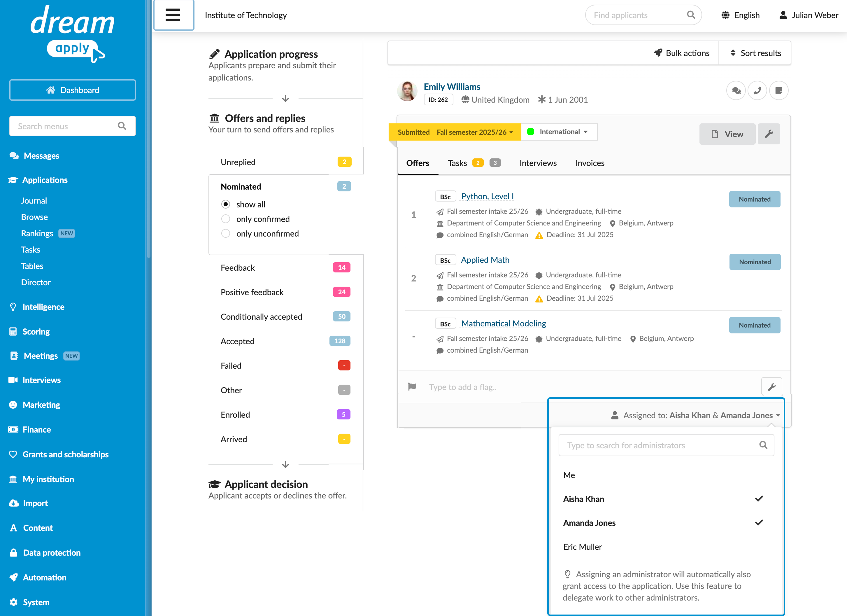The image size is (847, 616).
Task: Open Import sidebar section
Action: coord(35,503)
